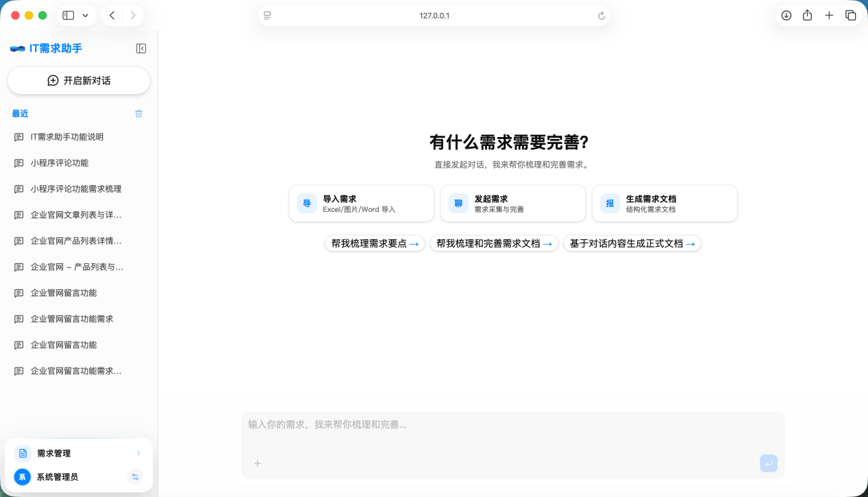The image size is (868, 497).
Task: Click chat icon beside 小程序评论功能需求梳理
Action: pyautogui.click(x=19, y=189)
